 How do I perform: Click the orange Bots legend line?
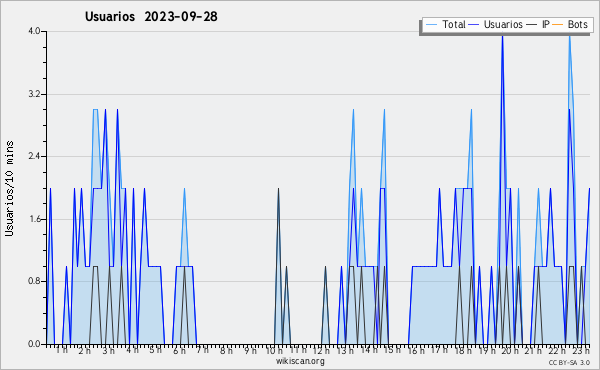pyautogui.click(x=558, y=25)
